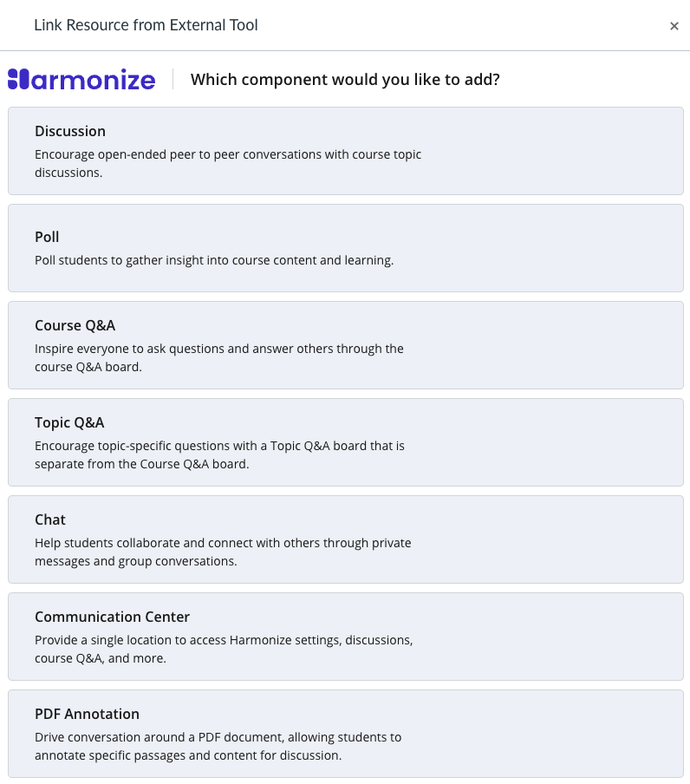Viewport: 690px width, 784px height.
Task: Click the Harmonize logo
Action: pyautogui.click(x=81, y=80)
